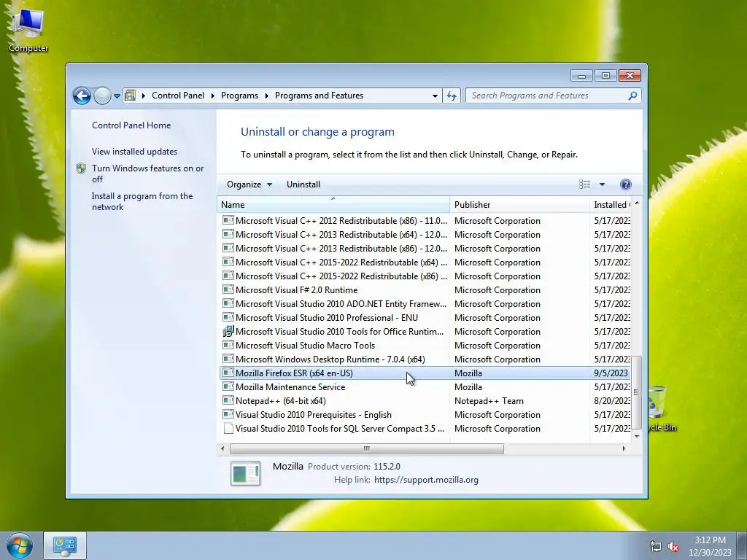Click Notepad++ Team publisher cell
Image resolution: width=747 pixels, height=560 pixels.
[x=489, y=401]
